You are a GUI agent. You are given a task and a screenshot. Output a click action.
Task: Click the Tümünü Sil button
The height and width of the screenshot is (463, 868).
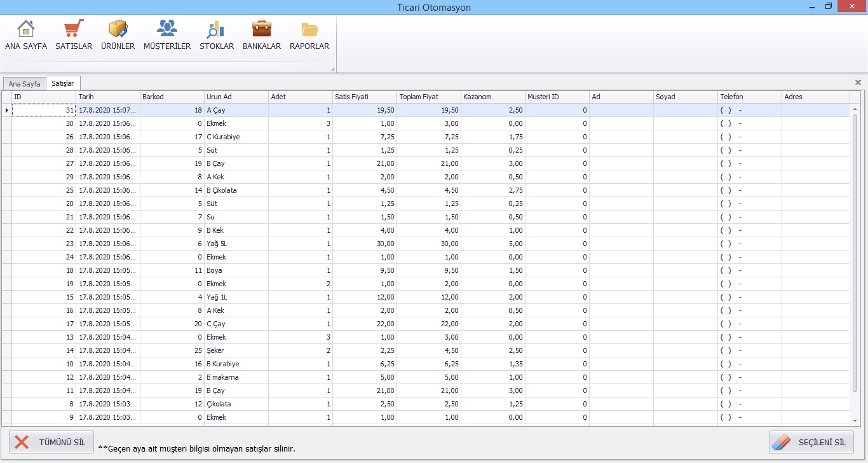[51, 442]
